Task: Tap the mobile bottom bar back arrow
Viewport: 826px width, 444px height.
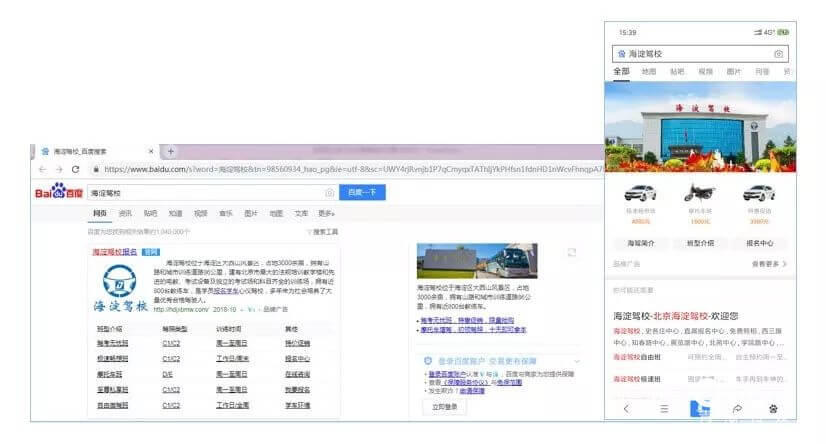Action: pos(627,409)
